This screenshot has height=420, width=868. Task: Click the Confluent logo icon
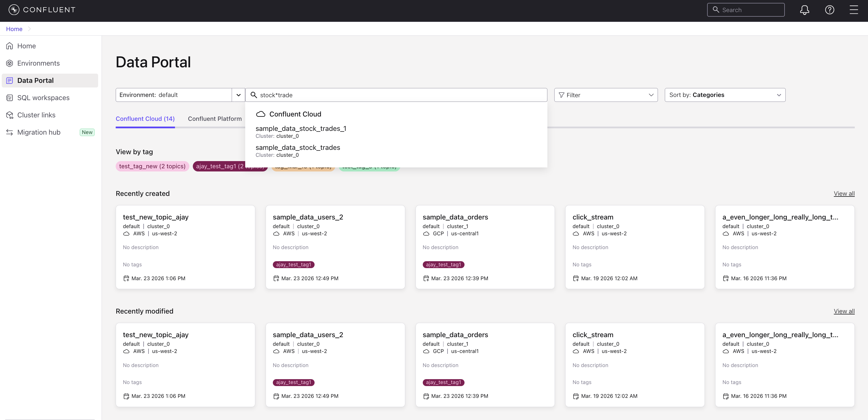click(x=14, y=10)
